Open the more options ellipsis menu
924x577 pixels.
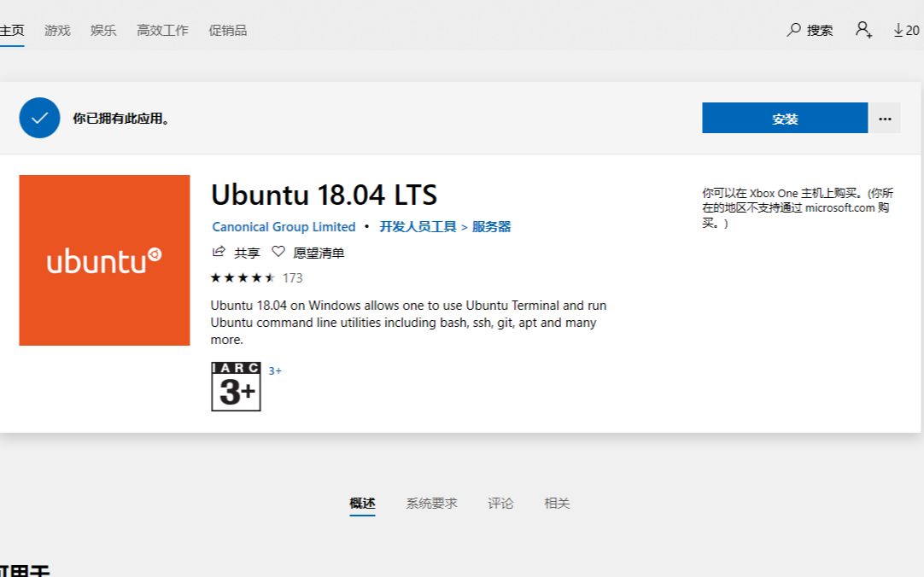coord(885,118)
